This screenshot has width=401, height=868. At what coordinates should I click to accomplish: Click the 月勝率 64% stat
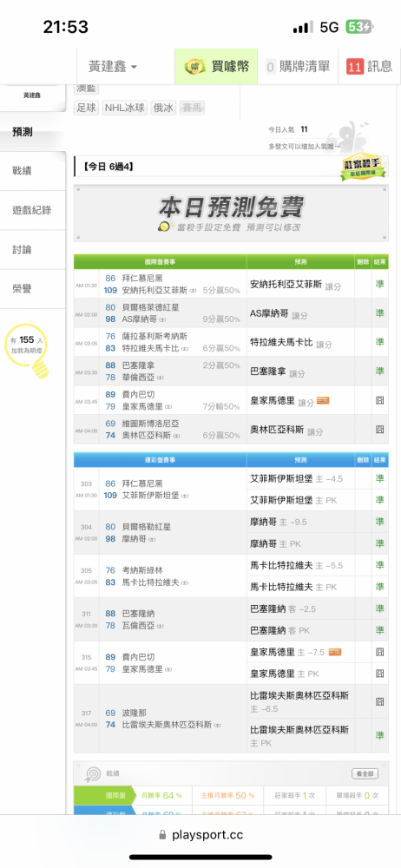(161, 795)
